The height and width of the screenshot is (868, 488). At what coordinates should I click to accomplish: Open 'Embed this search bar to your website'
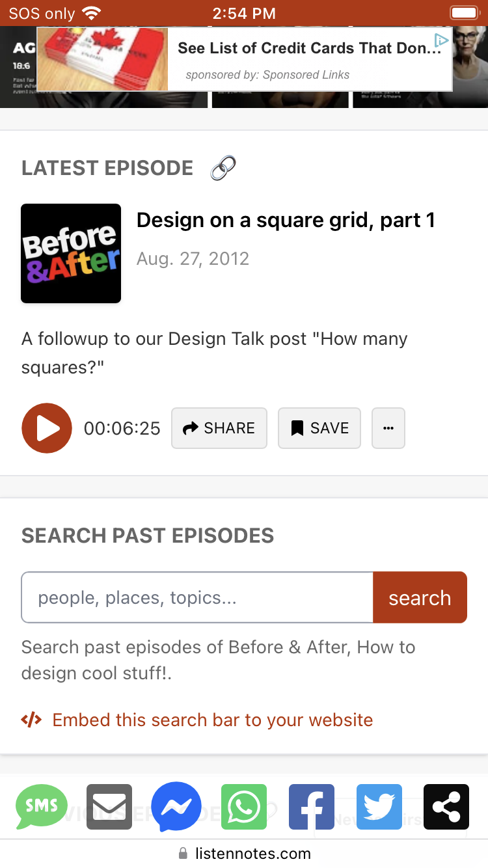[212, 720]
